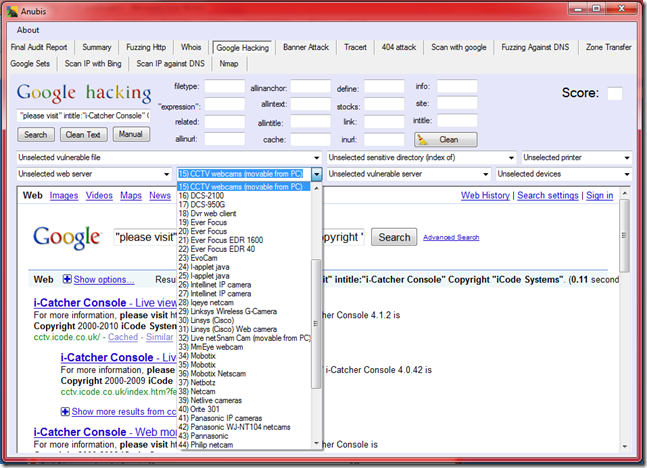The width and height of the screenshot is (647, 468).
Task: Select 16) DCS-2100 from list
Action: pyautogui.click(x=243, y=196)
